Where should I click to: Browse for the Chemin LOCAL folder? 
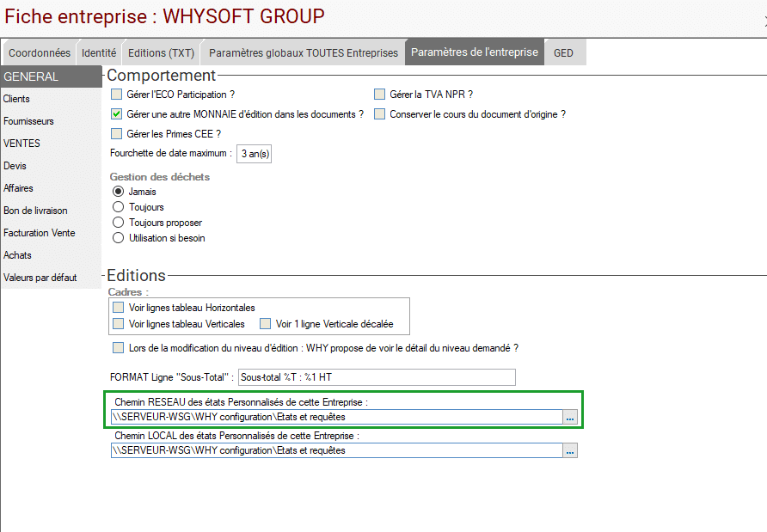click(570, 450)
